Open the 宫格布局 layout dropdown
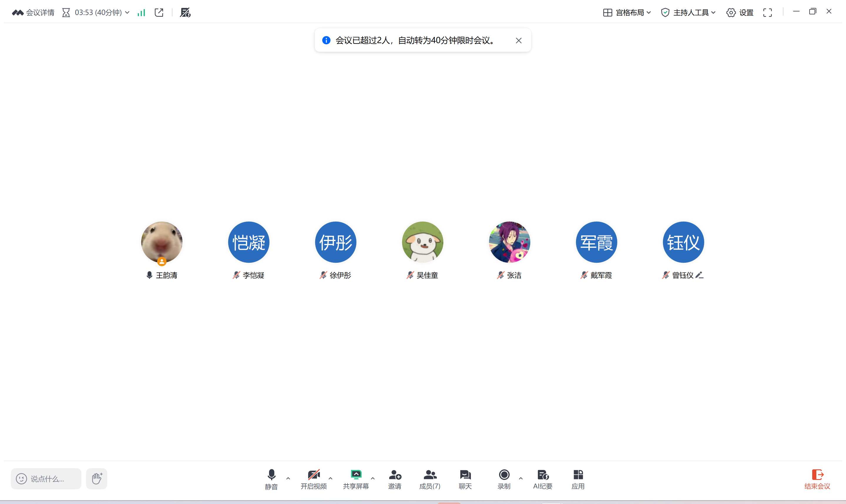The height and width of the screenshot is (504, 846). pos(627,13)
